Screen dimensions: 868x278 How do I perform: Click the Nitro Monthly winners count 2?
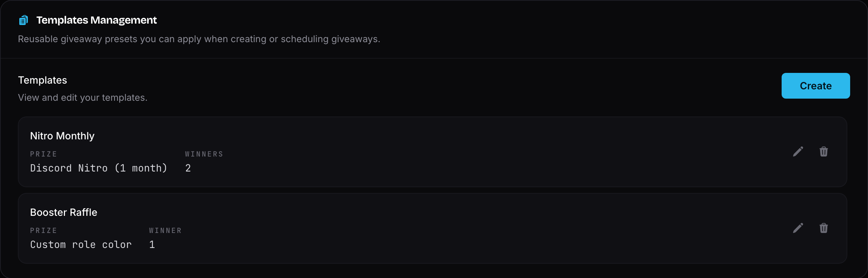(188, 168)
